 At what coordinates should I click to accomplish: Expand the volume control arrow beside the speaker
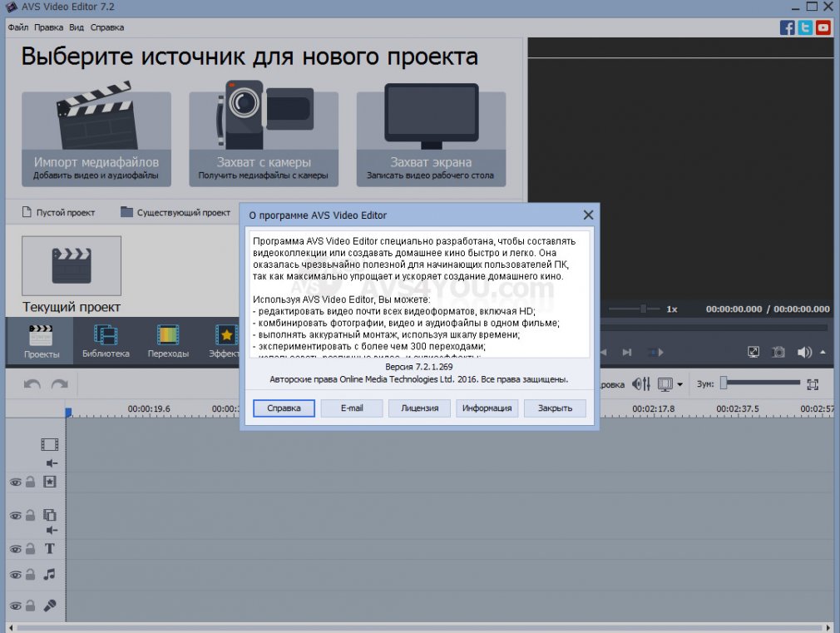(823, 352)
